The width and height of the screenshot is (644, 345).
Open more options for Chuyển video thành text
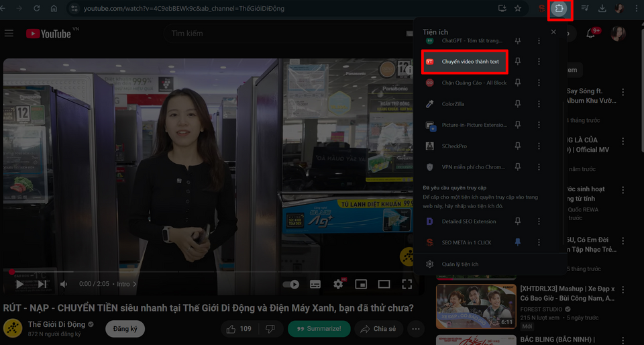click(539, 62)
